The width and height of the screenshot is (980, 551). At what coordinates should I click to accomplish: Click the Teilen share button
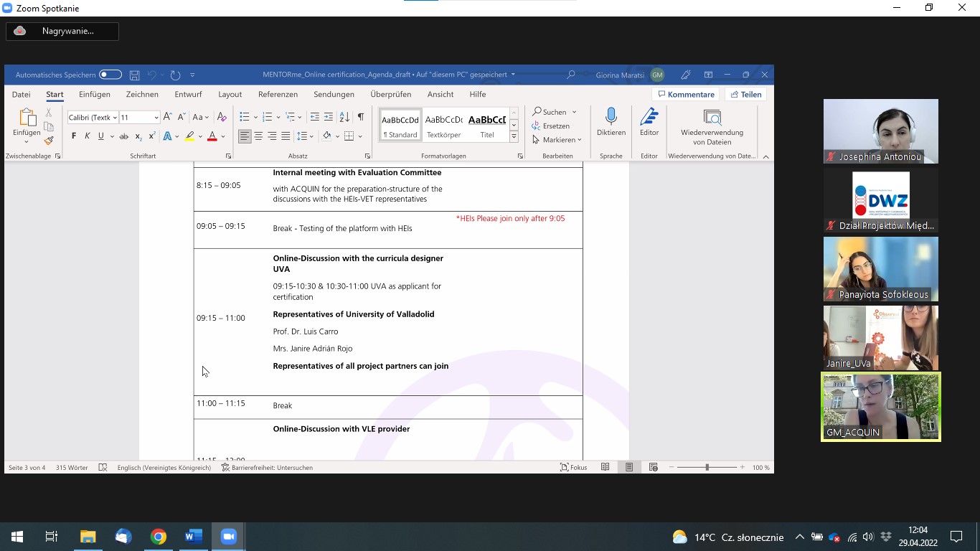(x=746, y=95)
